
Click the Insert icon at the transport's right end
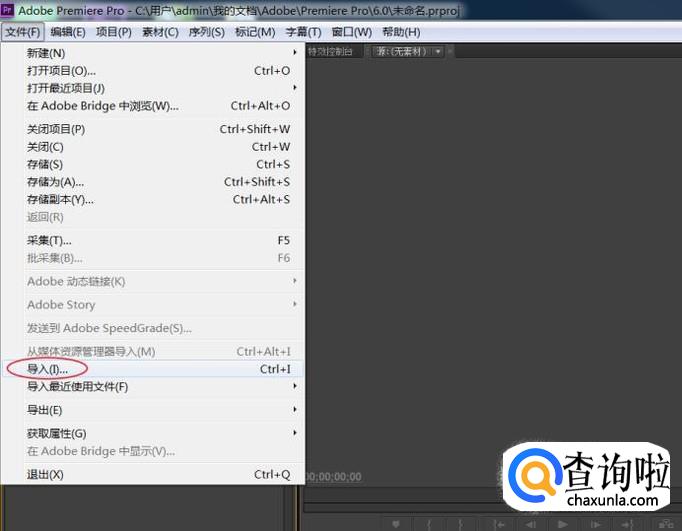[665, 524]
